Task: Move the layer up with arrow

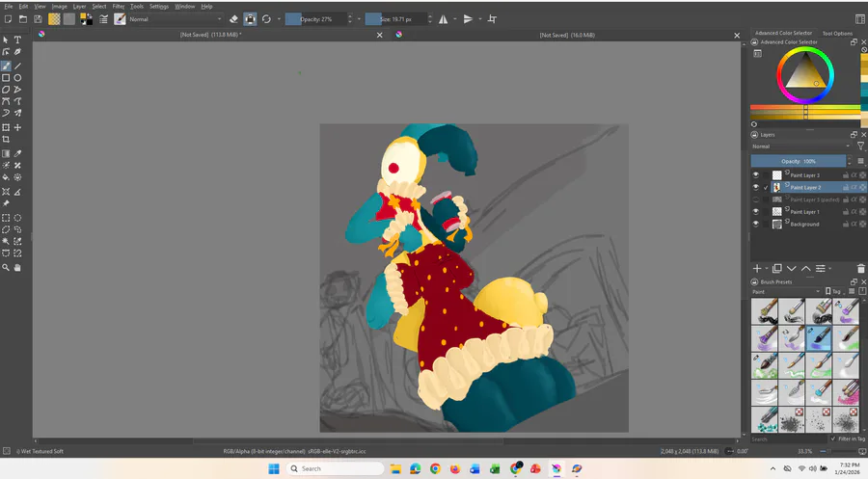Action: coord(806,268)
